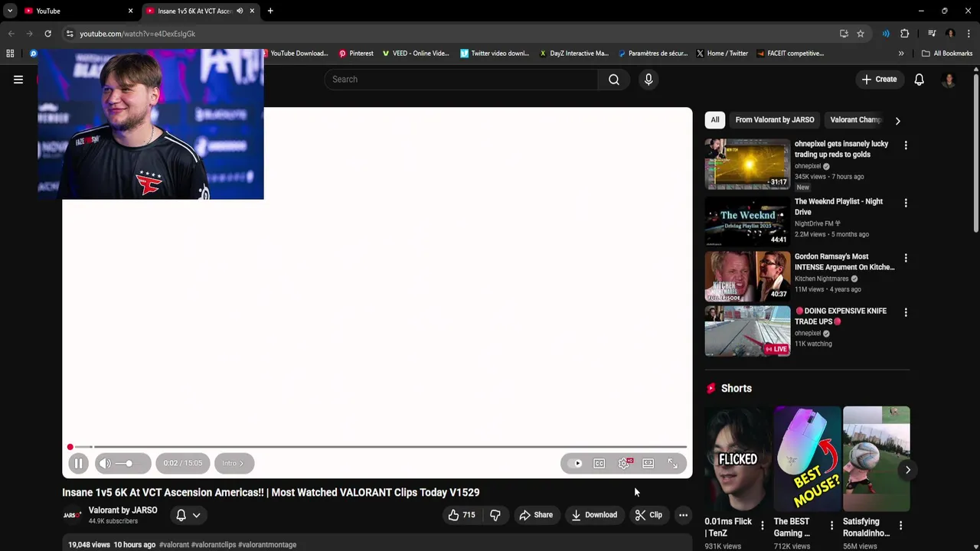Close the Insane 1v5 6K tab
The height and width of the screenshot is (551, 980).
click(x=252, y=11)
